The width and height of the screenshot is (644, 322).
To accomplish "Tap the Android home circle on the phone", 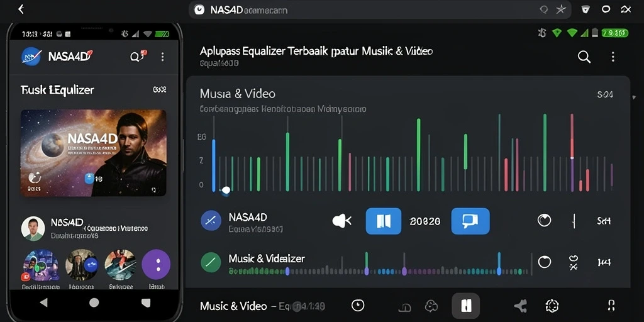I will [94, 303].
